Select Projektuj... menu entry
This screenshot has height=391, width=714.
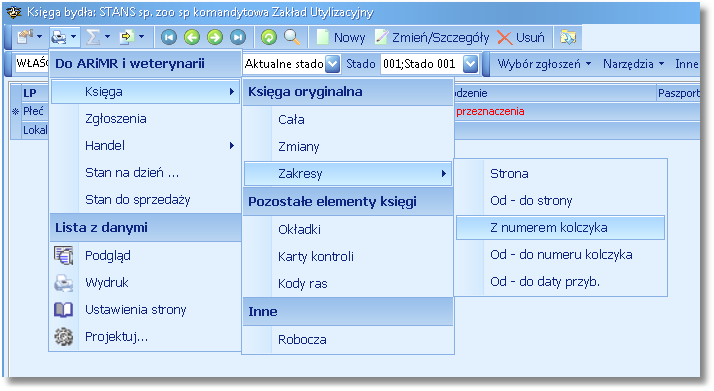145,337
